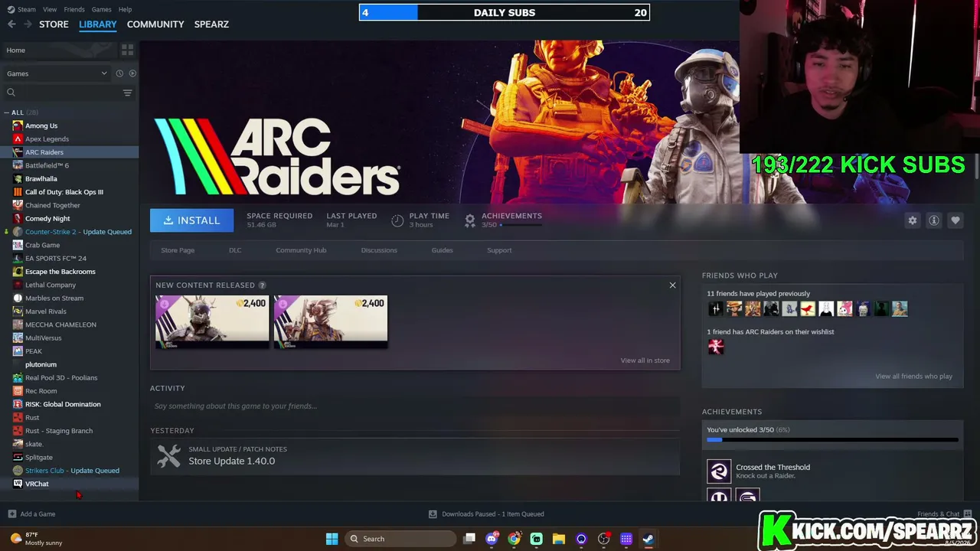Switch to the STORE tab

click(x=54, y=24)
